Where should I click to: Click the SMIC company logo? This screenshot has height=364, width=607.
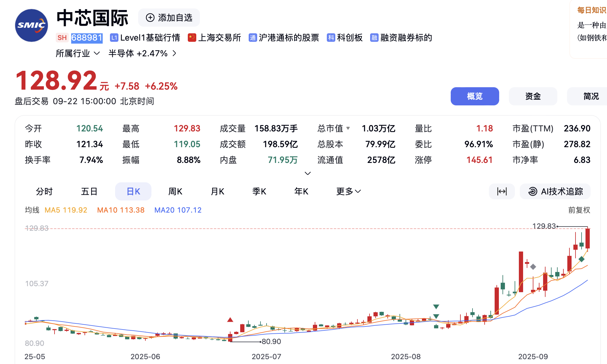32,25
